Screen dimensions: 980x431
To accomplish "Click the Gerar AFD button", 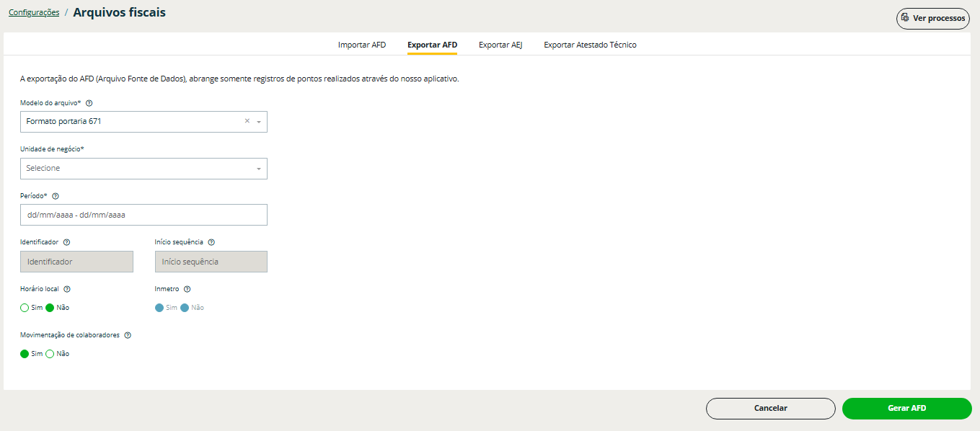I will pos(906,408).
